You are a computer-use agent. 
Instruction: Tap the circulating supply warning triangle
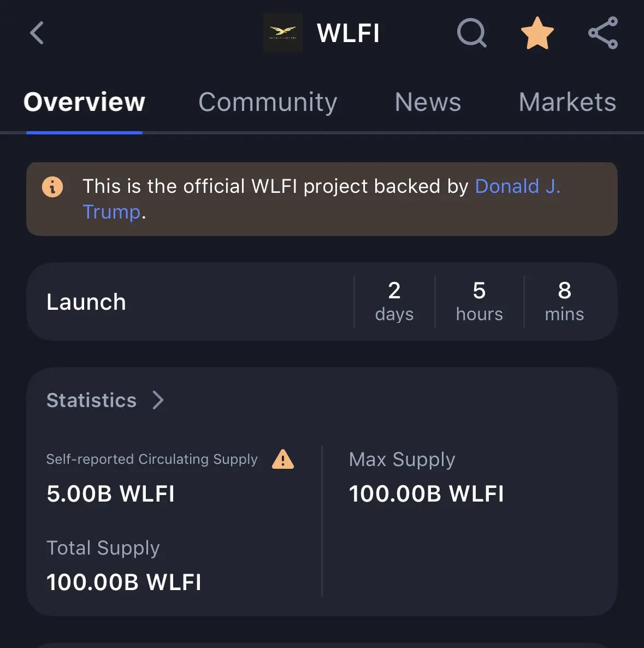tap(283, 459)
